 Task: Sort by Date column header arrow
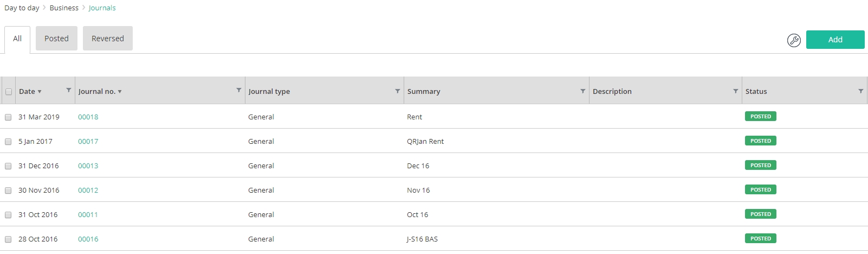pyautogui.click(x=40, y=92)
